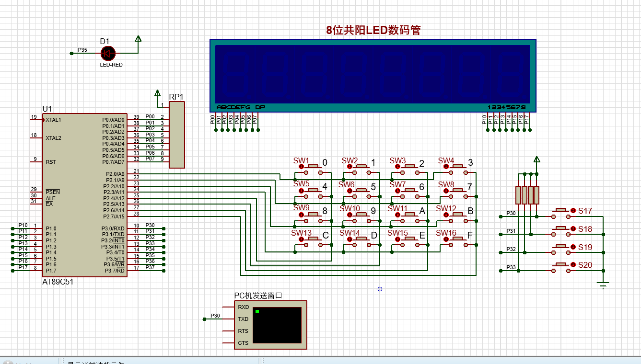
Task: Click the ALE pin label on U1
Action: tap(50, 198)
